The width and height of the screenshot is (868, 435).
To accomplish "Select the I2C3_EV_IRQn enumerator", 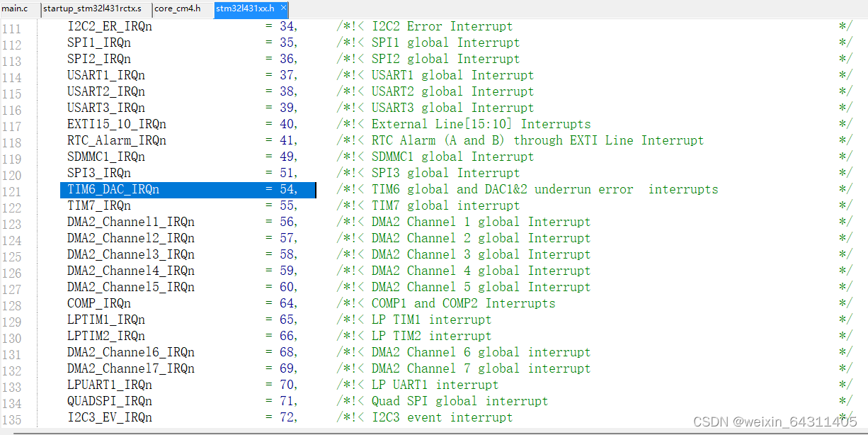I will (x=108, y=417).
